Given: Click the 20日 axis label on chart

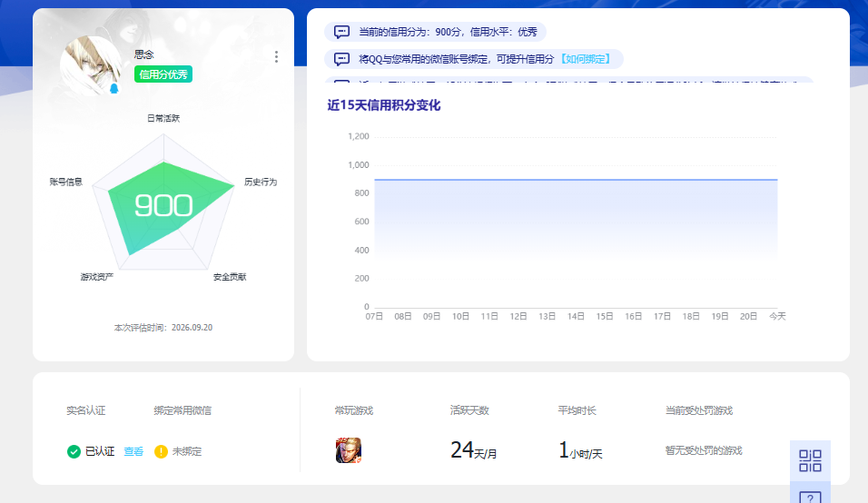Looking at the screenshot, I should click(x=748, y=316).
